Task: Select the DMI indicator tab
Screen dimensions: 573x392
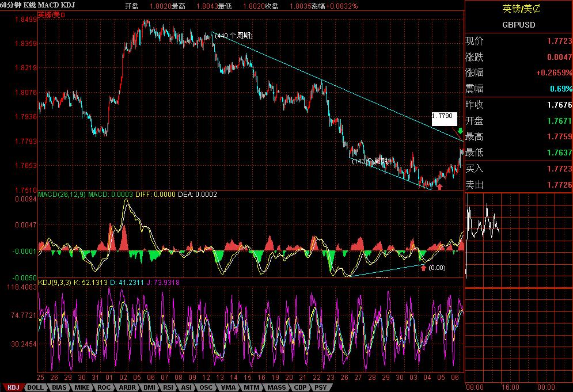Action: tap(149, 388)
